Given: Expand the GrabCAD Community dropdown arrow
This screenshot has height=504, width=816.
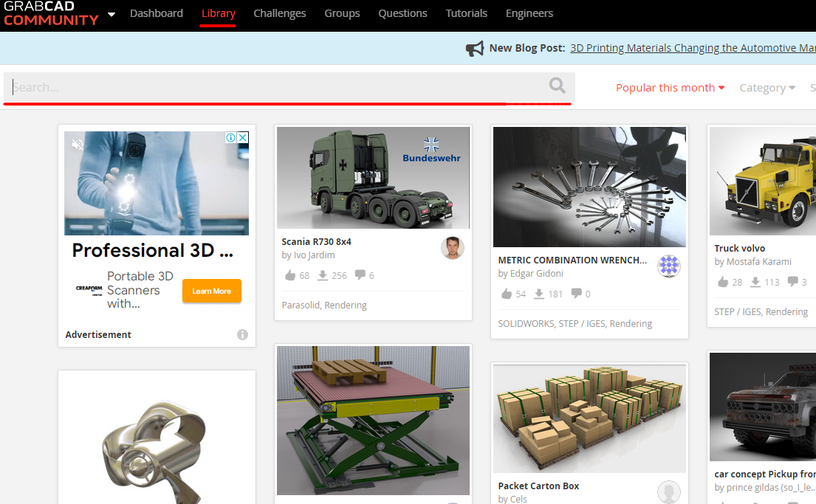Looking at the screenshot, I should tap(112, 15).
